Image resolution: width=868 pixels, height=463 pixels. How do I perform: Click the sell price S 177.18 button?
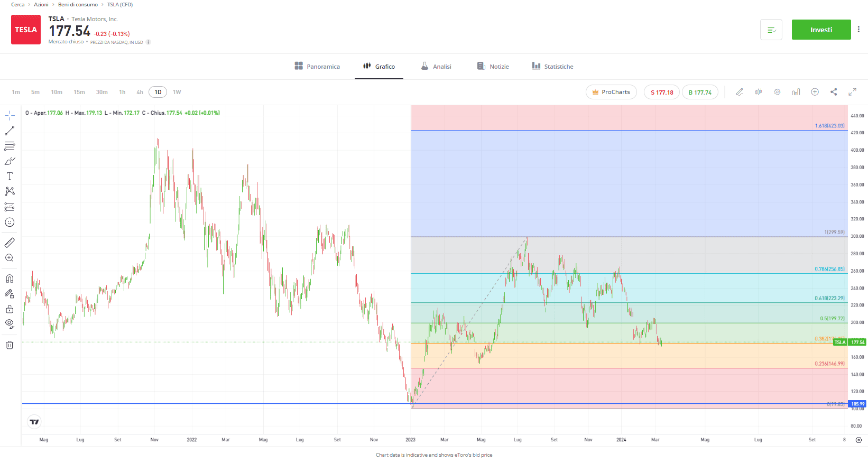(x=662, y=92)
